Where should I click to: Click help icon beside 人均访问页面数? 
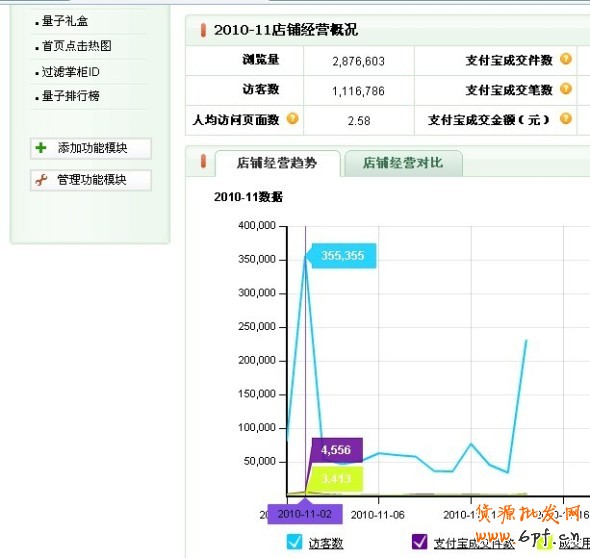pyautogui.click(x=292, y=119)
